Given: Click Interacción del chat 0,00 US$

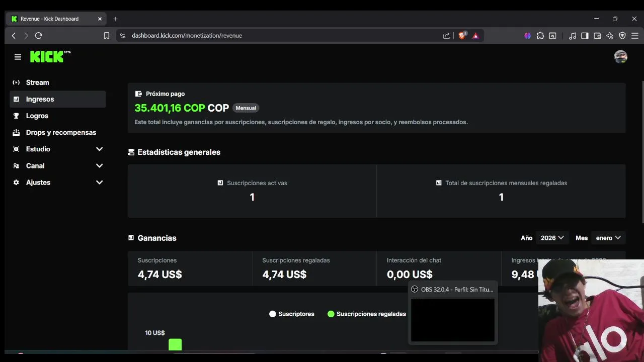Looking at the screenshot, I should point(410,274).
